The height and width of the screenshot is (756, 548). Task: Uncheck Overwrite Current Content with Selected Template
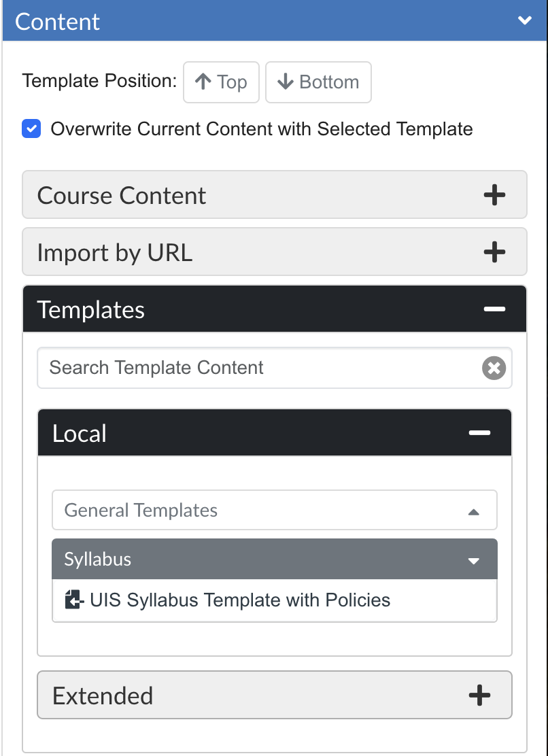[31, 128]
